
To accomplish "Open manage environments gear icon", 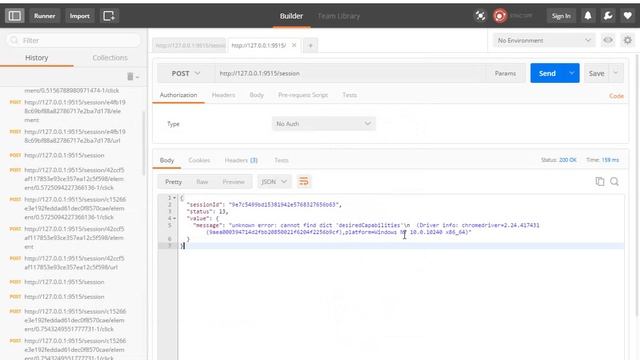I will pyautogui.click(x=628, y=40).
